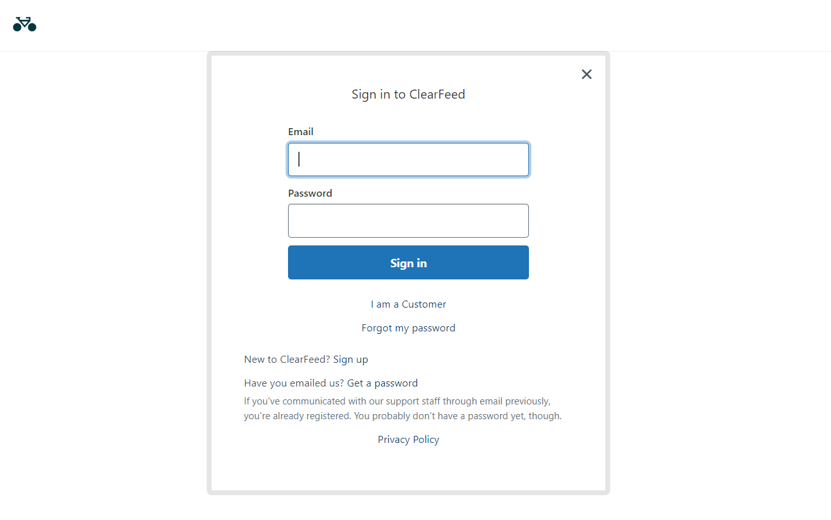Click the "you're already registered" note line
This screenshot has width=831, height=520.
click(x=402, y=416)
